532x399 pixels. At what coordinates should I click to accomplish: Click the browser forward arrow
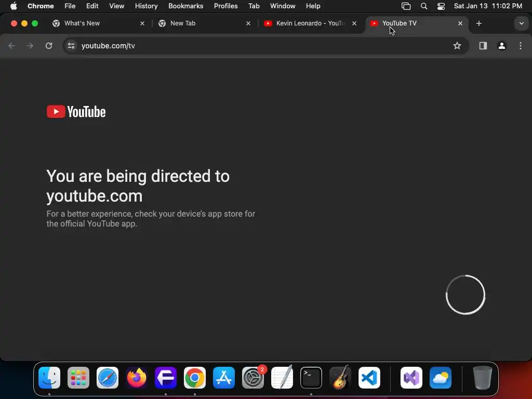pyautogui.click(x=30, y=46)
